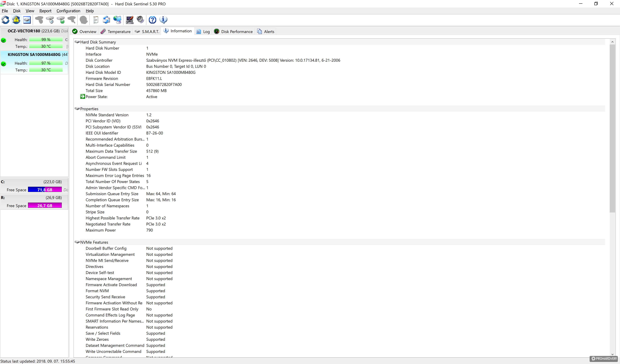
Task: Click the Hard Disk Sentinel title bar icon
Action: pos(3,4)
